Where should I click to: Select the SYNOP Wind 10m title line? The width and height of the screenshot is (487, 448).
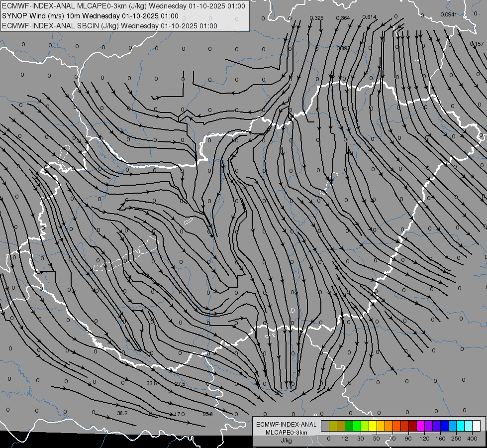[90, 16]
